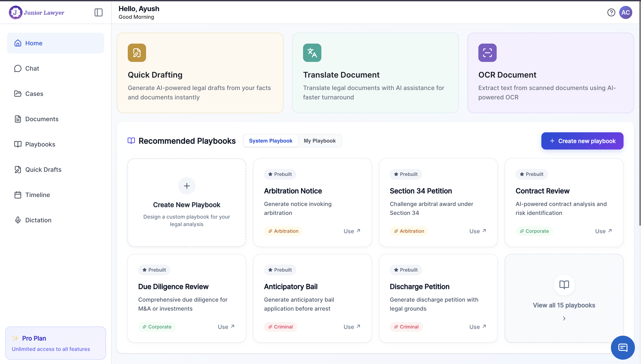Open the OCR Document card title

507,75
